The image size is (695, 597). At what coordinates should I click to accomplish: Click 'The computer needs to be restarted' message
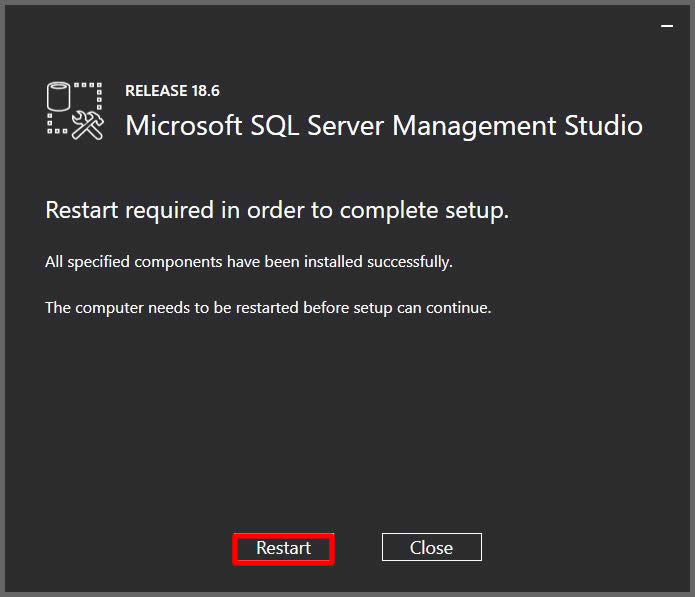[268, 308]
